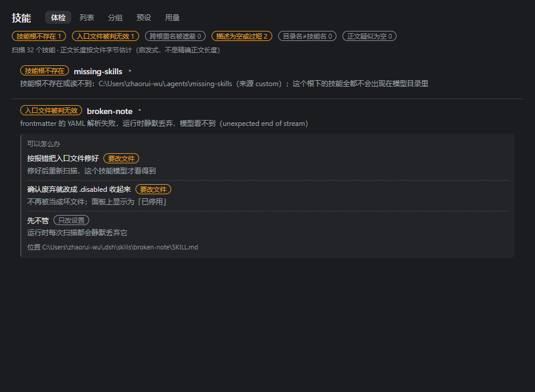Screen dimensions: 535x392
Task: Click 要改文件 tag next to .disabled option
Action: pos(153,189)
